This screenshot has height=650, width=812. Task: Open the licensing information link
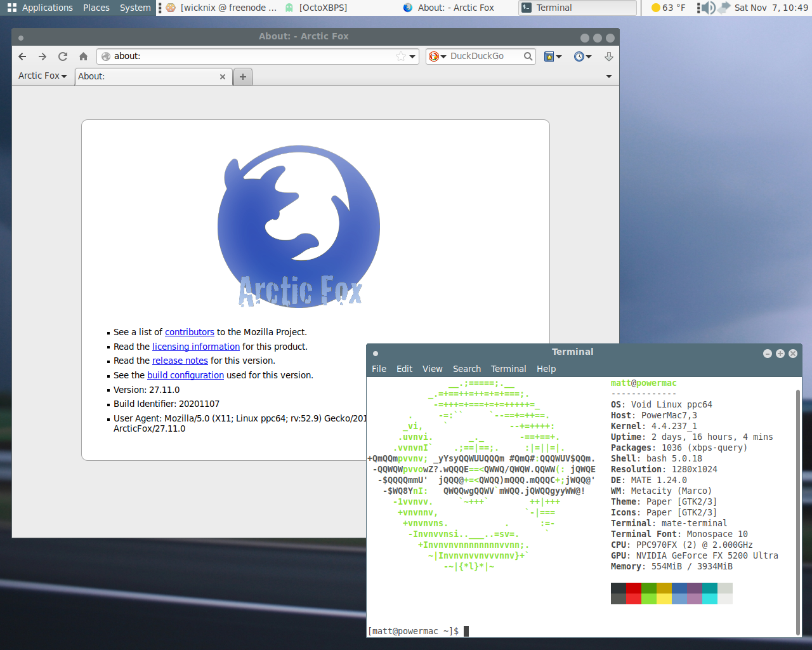196,347
